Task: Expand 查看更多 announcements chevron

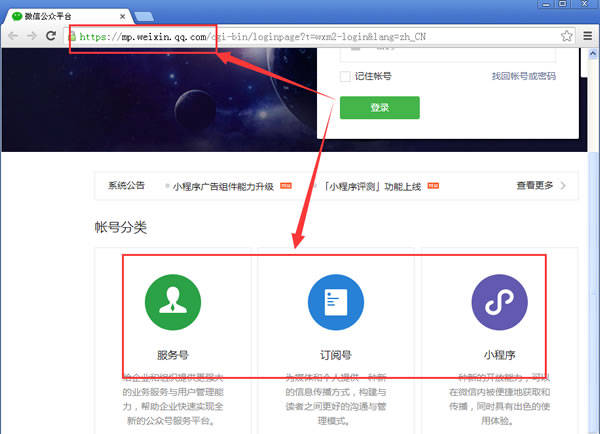Action: tap(563, 186)
